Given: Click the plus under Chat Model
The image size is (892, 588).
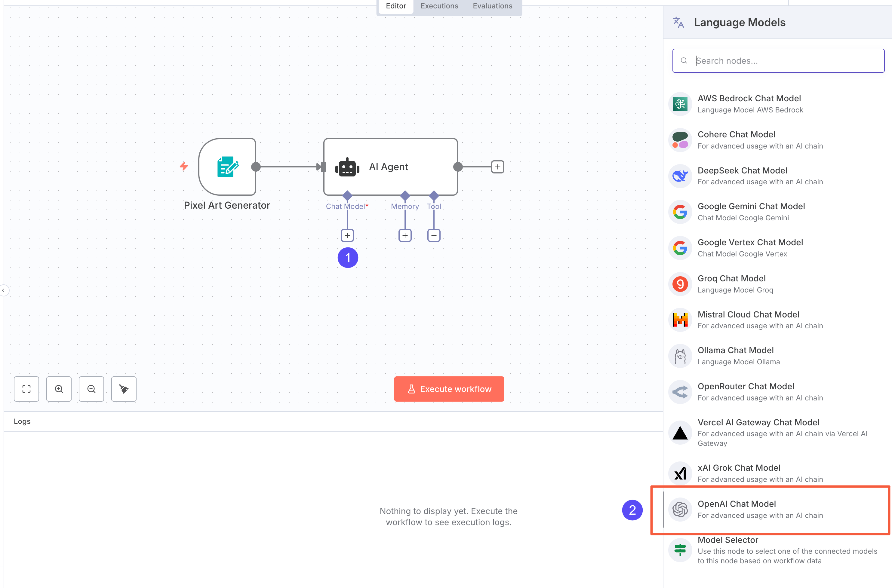Looking at the screenshot, I should point(347,235).
